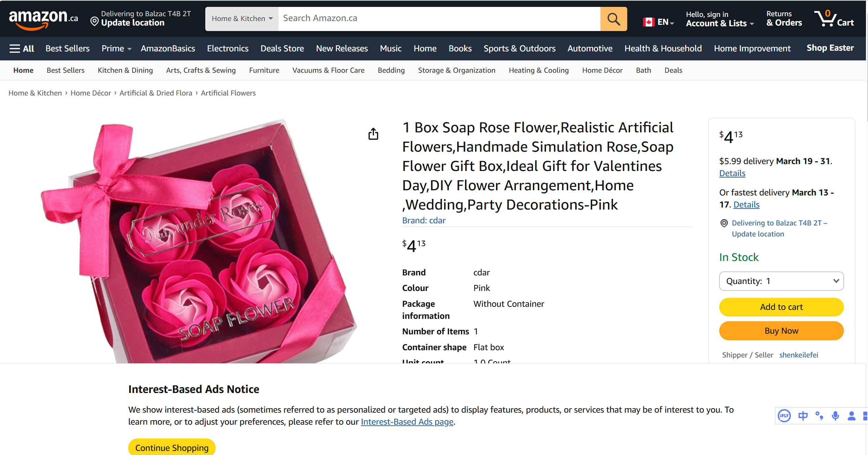The image size is (868, 455).
Task: Click the iFLY user profile icon
Action: tap(851, 416)
